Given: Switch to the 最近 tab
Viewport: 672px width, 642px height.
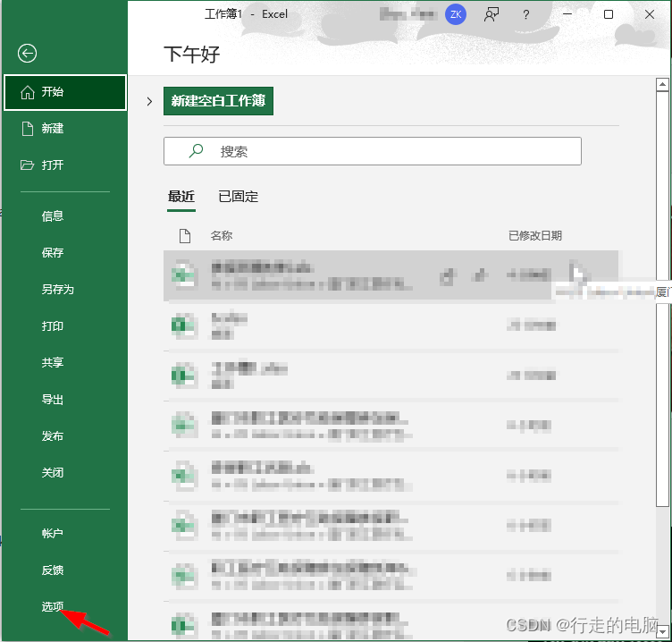Looking at the screenshot, I should (x=181, y=197).
